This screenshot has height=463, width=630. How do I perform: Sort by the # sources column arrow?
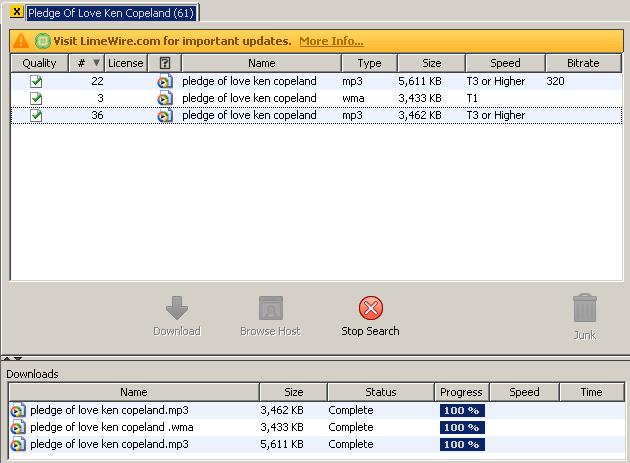pos(96,63)
